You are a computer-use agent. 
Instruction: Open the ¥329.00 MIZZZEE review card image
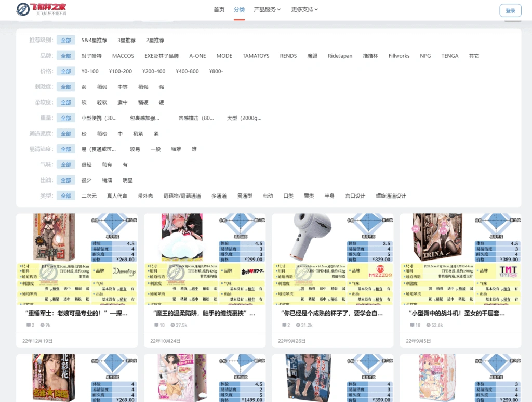333,258
